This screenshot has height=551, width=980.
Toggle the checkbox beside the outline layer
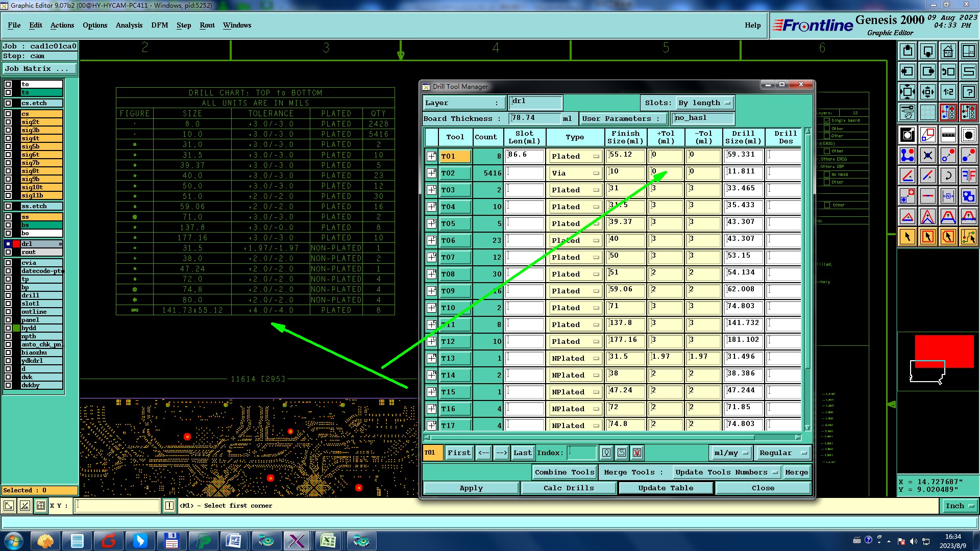8,312
